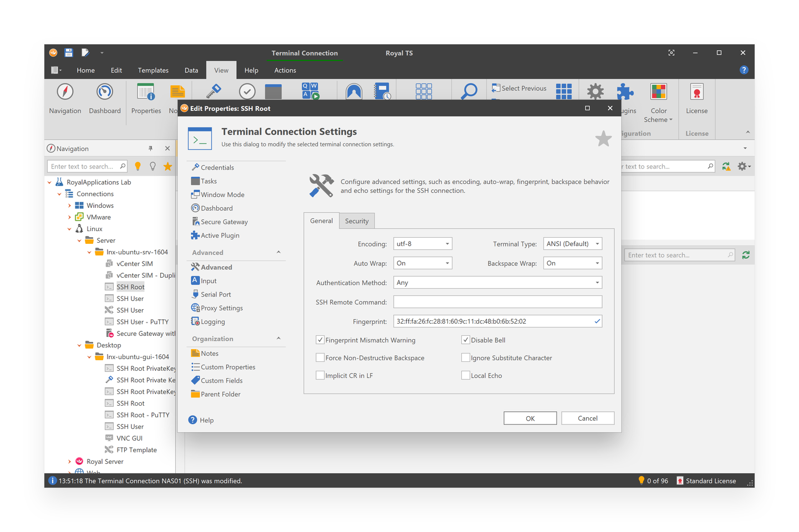Open the Templates ribbon tab

(x=153, y=70)
